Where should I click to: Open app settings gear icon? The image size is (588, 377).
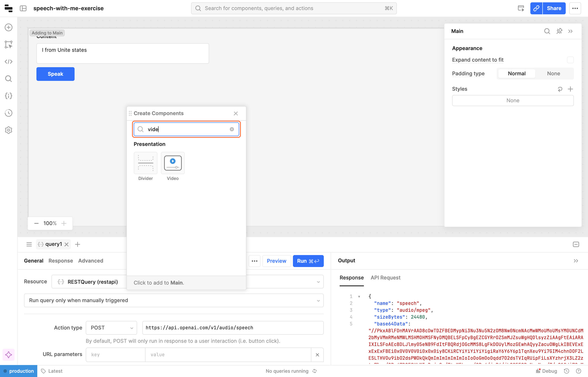pos(9,130)
